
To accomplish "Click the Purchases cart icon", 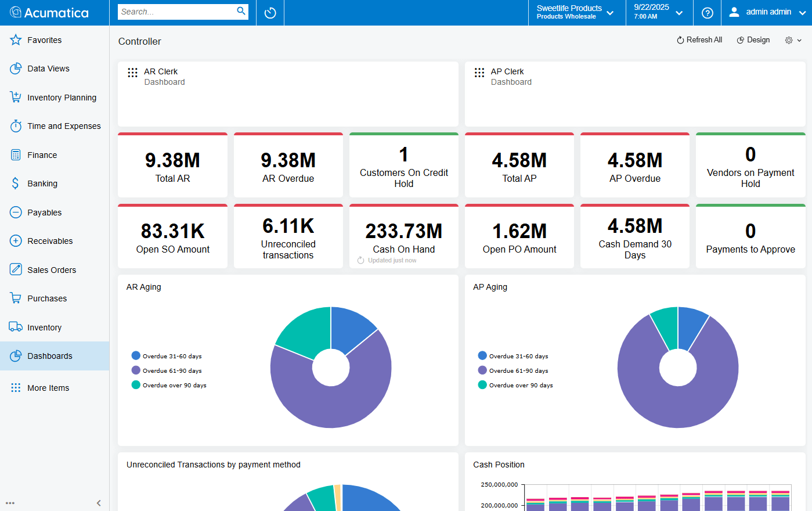I will (x=16, y=298).
